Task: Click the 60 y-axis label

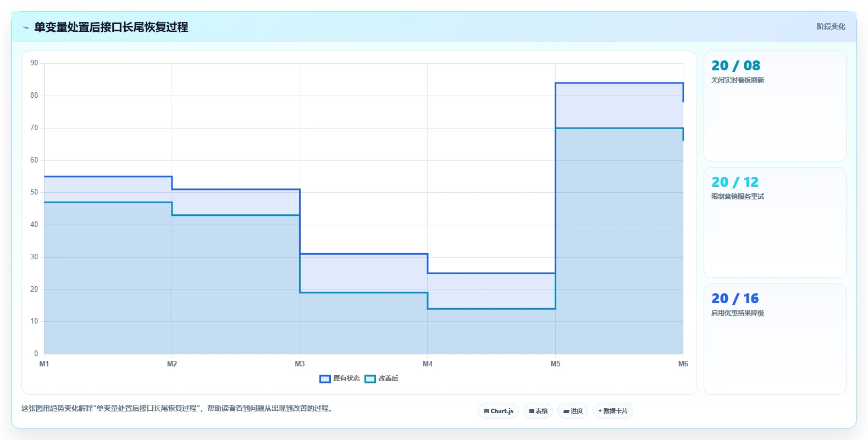Action: (34, 160)
